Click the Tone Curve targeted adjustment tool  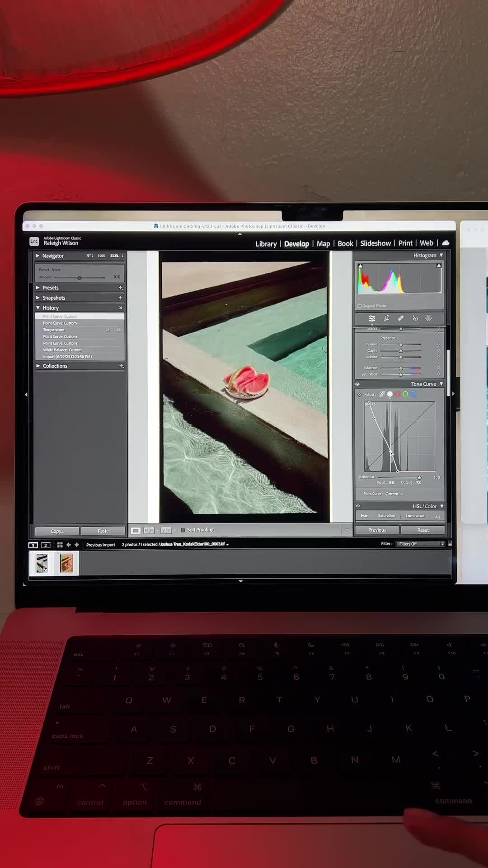click(360, 395)
